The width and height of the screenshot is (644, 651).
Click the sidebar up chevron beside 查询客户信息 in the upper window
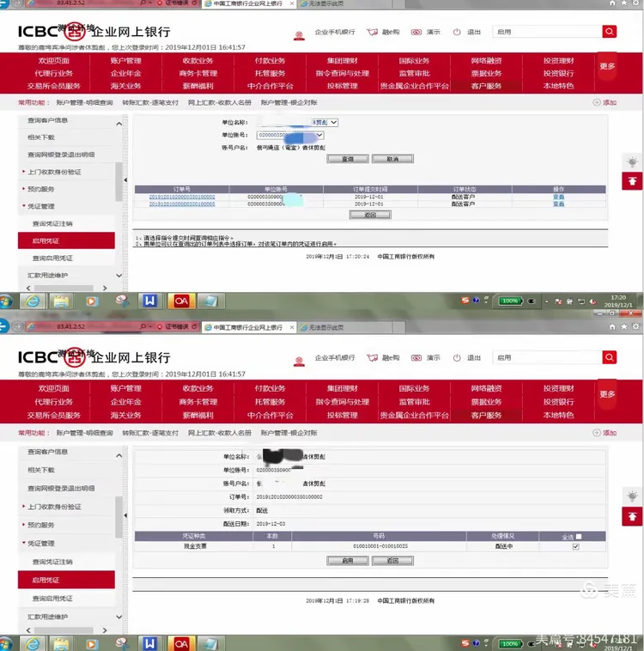coord(118,124)
